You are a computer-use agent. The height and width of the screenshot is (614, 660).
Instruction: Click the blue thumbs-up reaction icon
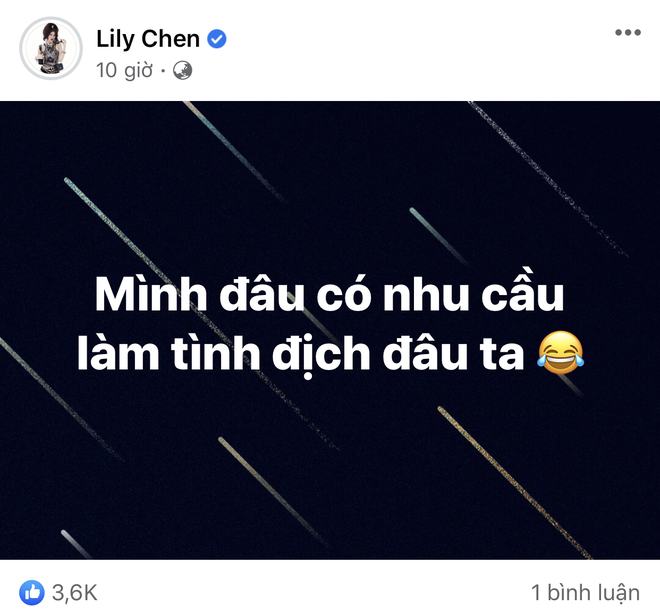32,593
